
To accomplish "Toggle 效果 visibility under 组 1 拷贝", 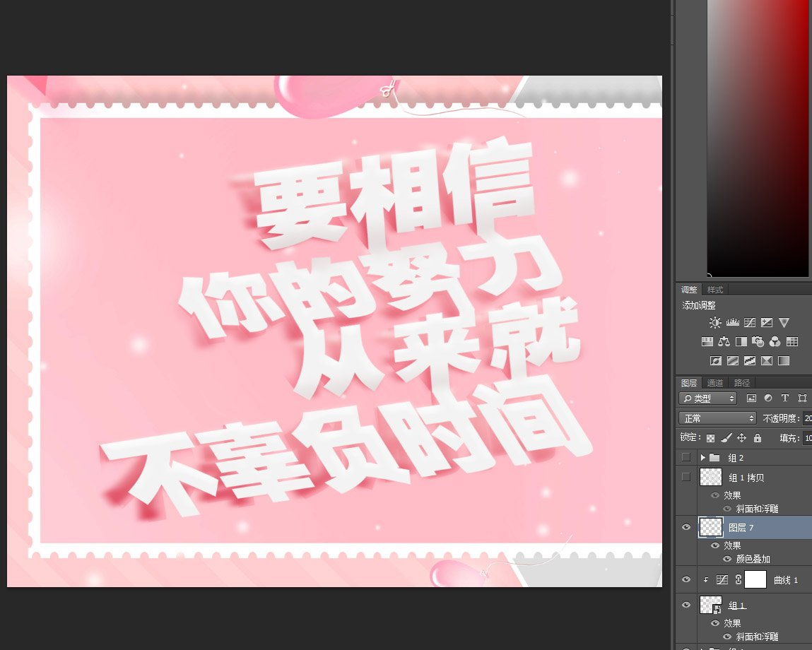I will click(715, 495).
